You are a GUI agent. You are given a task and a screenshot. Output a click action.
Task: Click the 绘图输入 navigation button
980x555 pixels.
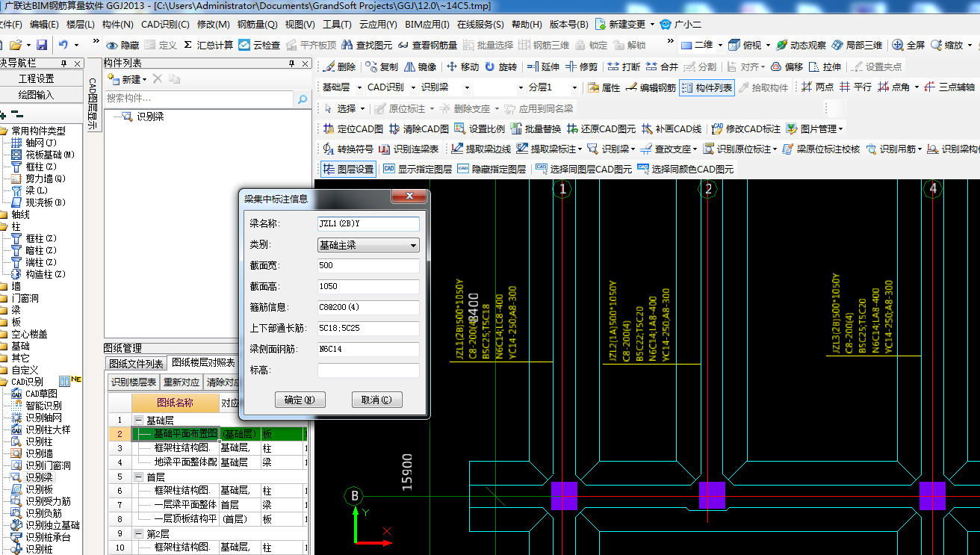(37, 95)
